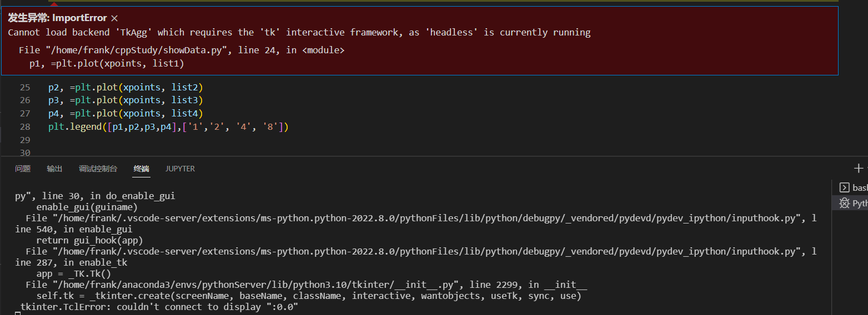Select the Python debug terminal bug icon

coord(844,204)
